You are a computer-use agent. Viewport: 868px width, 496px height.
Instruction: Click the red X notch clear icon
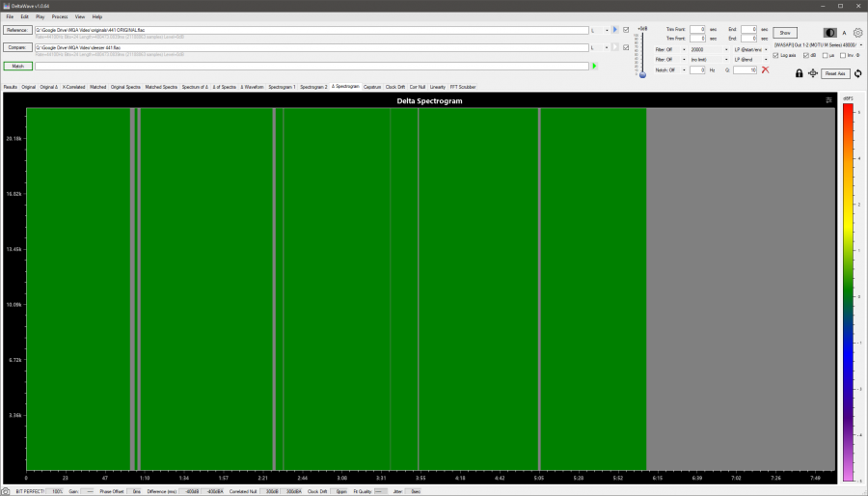point(765,70)
